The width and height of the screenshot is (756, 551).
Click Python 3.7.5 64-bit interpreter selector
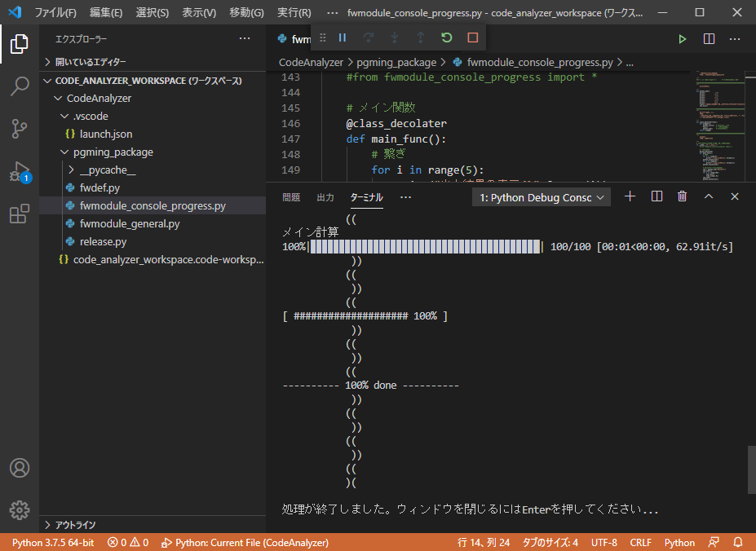(53, 542)
